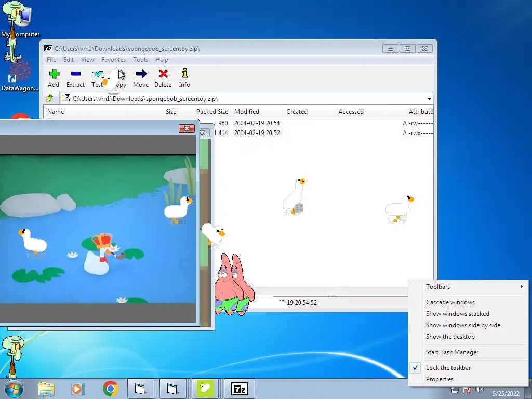Click the Info toolbar icon

point(184,78)
